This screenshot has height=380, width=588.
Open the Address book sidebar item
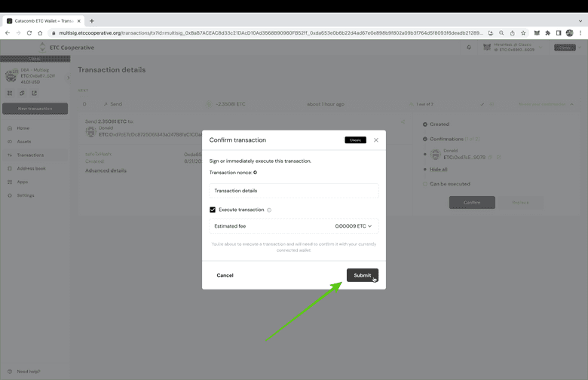pos(31,169)
